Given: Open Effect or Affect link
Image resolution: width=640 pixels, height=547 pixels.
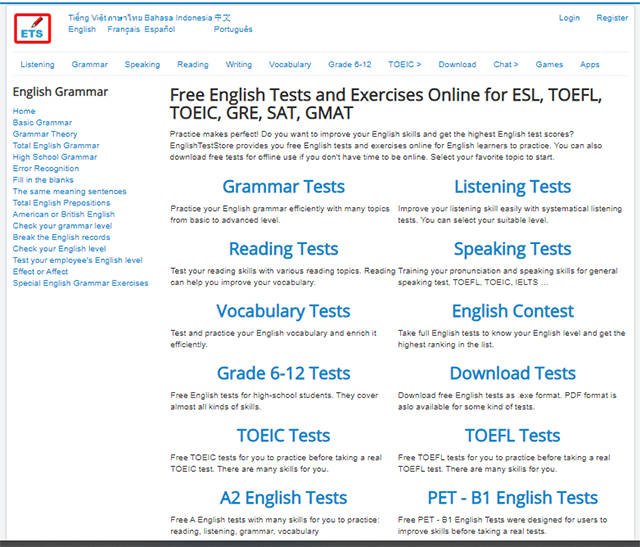Looking at the screenshot, I should pos(40,271).
